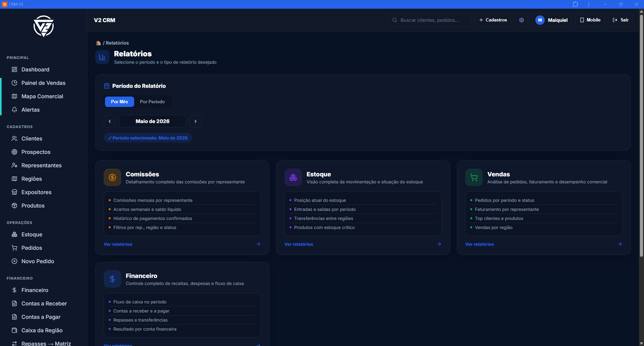
Task: Click the Novo Pedido plus-circle icon
Action: pos(14,261)
